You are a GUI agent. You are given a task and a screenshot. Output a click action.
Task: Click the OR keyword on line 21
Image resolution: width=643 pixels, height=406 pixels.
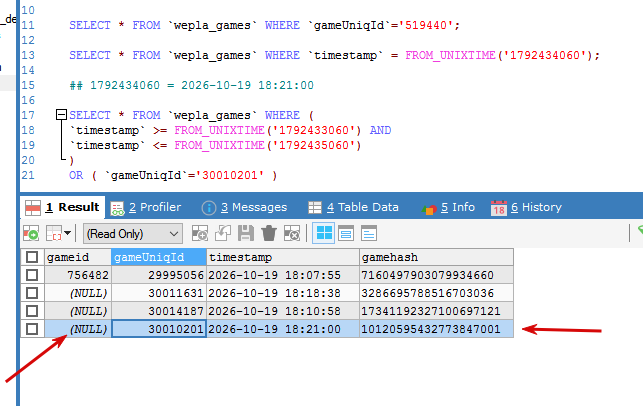pos(76,175)
